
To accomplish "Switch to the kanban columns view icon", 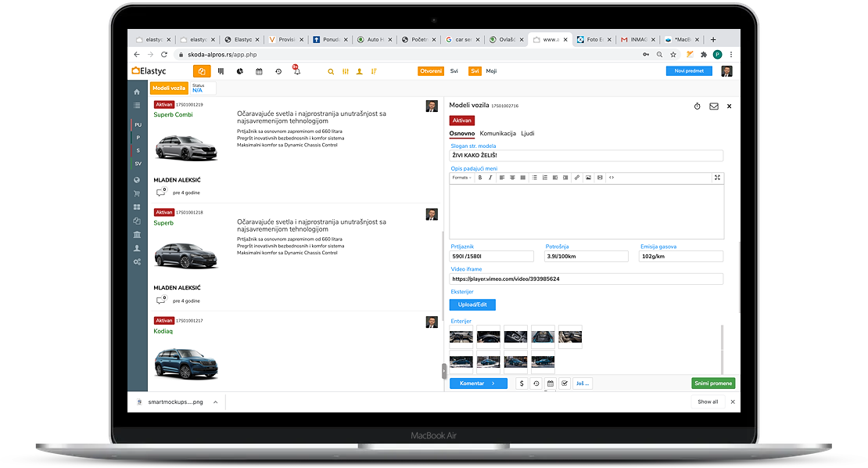I will [221, 71].
